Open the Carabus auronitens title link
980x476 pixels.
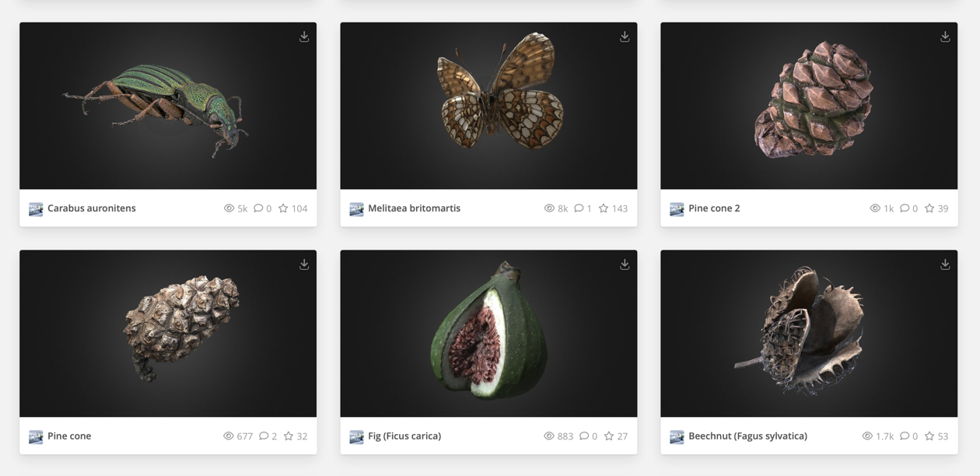coord(92,208)
